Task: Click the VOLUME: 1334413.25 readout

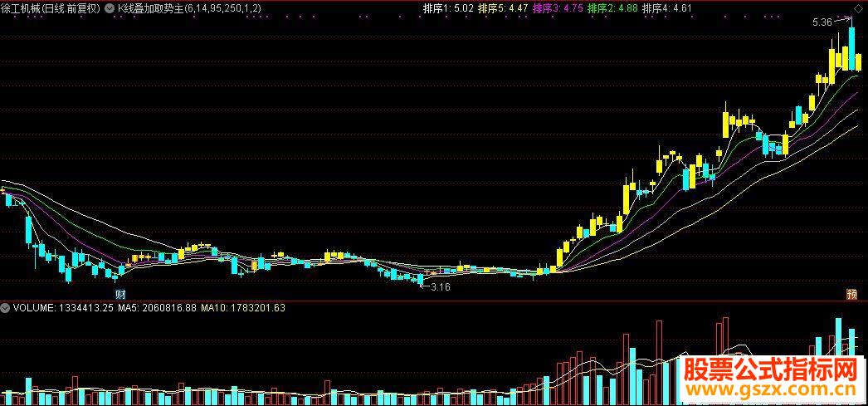Action: pos(62,307)
